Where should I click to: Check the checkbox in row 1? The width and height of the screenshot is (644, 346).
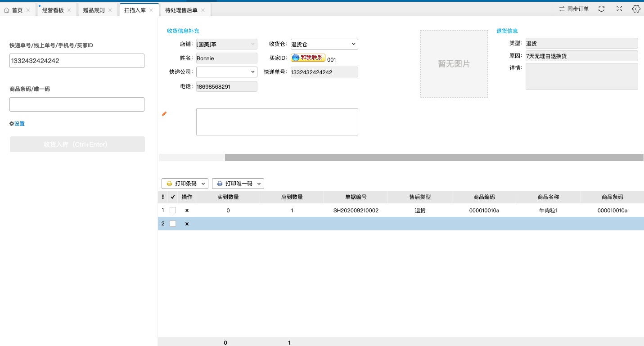(173, 210)
